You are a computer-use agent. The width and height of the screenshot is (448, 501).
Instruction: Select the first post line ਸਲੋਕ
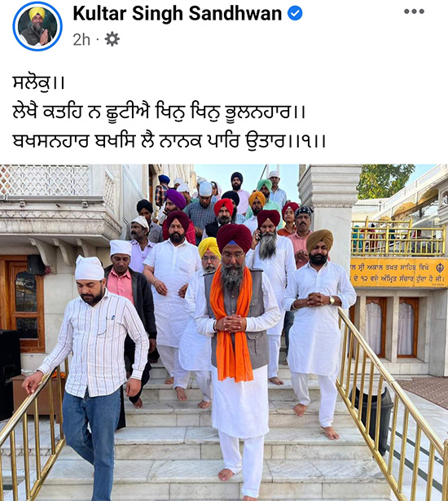pos(38,83)
